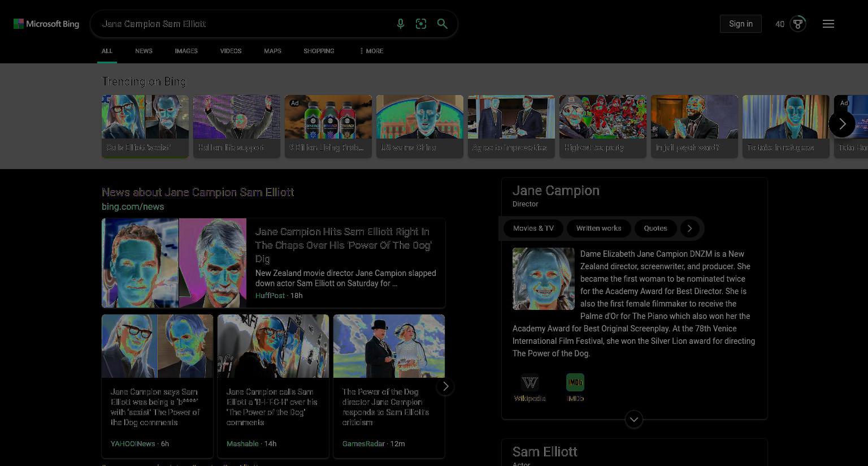Open 'Highest ice party' trending card
Screen dimensions: 868x466
point(603,126)
